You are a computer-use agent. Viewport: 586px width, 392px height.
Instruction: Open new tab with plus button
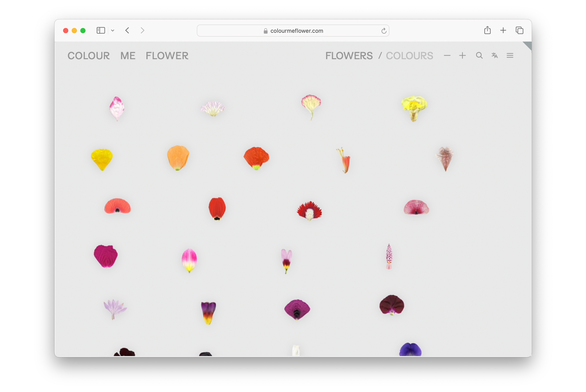tap(503, 31)
